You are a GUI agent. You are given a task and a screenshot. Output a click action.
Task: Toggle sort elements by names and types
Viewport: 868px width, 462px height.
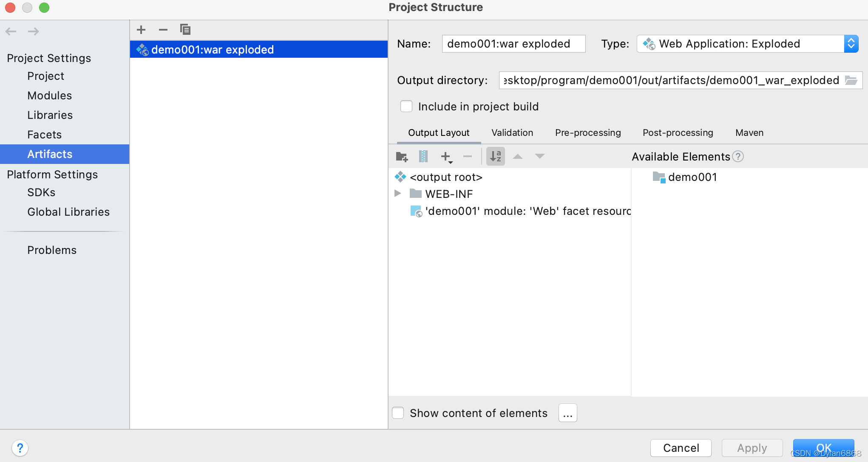[x=496, y=157]
